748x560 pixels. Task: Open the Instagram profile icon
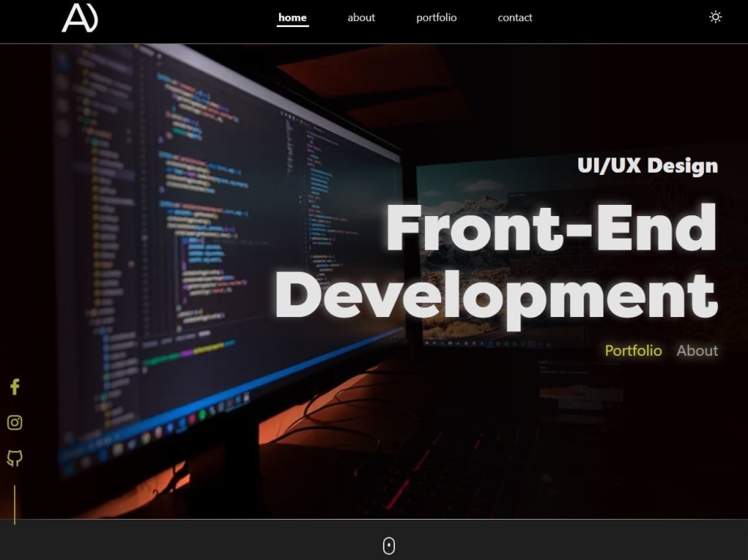coord(15,422)
